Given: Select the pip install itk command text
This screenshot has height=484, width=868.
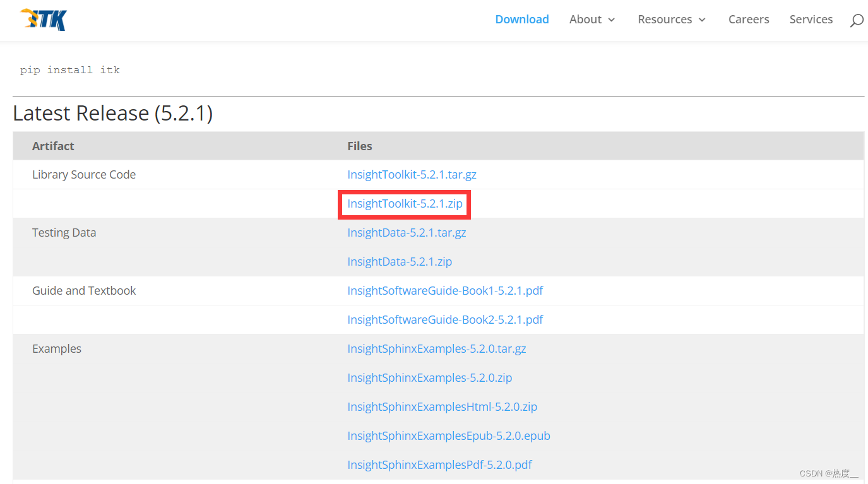Looking at the screenshot, I should pyautogui.click(x=69, y=69).
